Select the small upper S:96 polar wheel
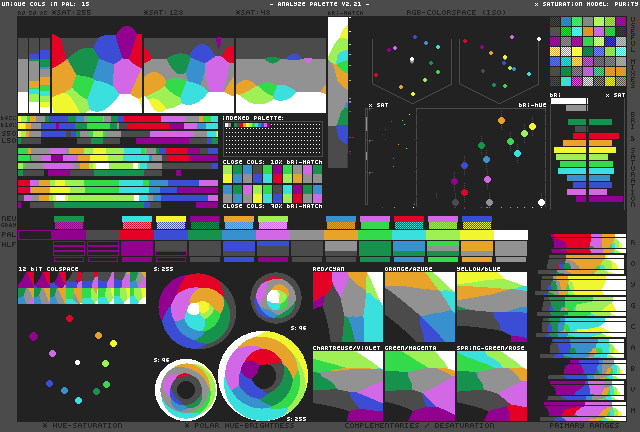This screenshot has height=432, width=640. (275, 296)
